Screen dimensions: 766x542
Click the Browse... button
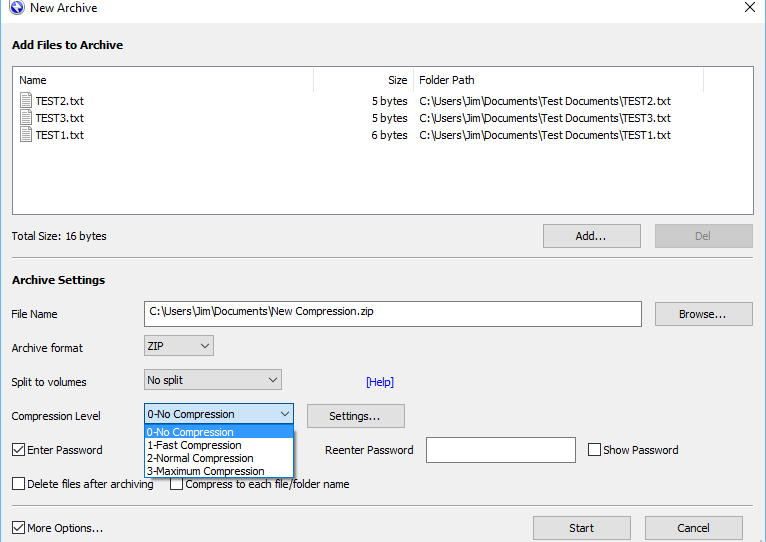[x=703, y=314]
